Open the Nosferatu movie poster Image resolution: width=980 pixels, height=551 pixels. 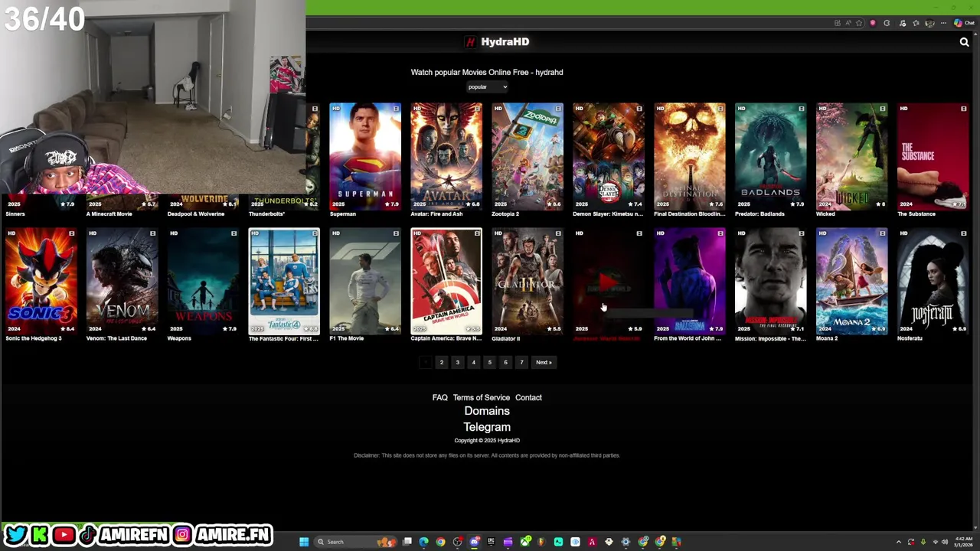[x=933, y=281]
